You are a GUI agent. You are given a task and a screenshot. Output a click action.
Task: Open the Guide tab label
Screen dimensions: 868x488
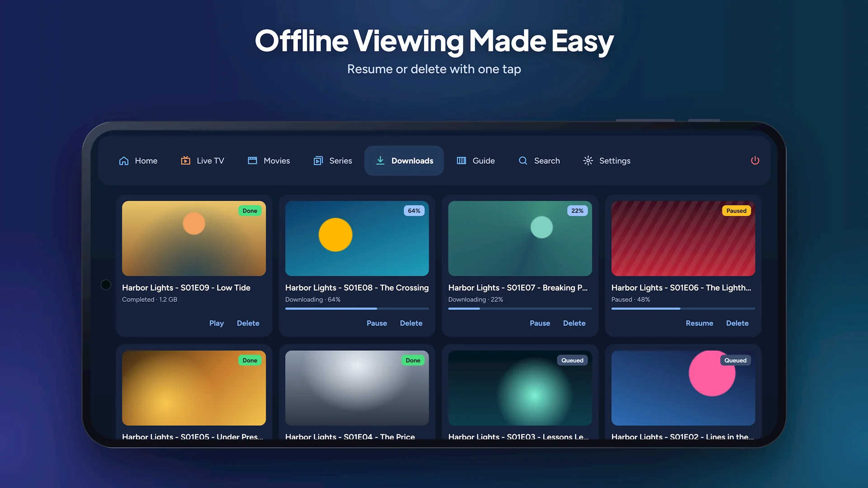point(484,161)
